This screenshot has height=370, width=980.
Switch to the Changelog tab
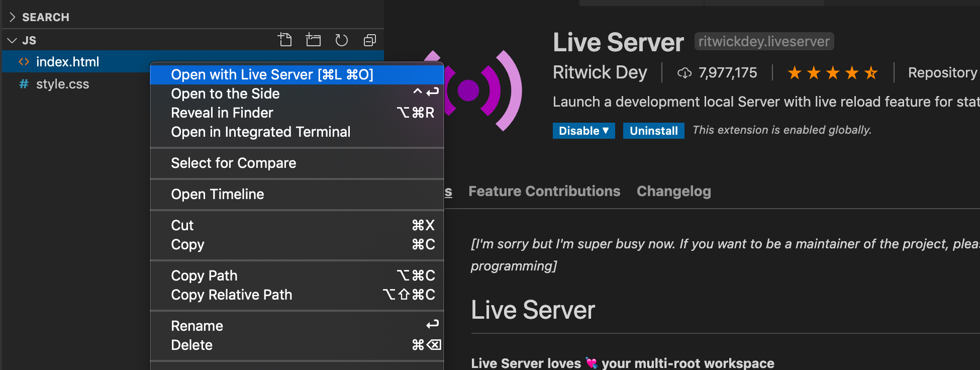[x=674, y=191]
